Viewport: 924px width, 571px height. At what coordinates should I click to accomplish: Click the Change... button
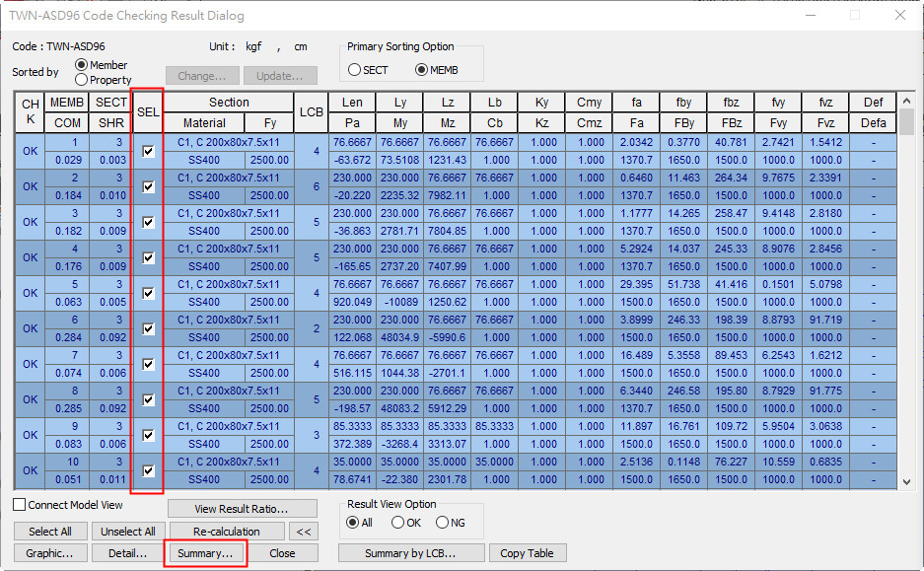click(x=202, y=76)
